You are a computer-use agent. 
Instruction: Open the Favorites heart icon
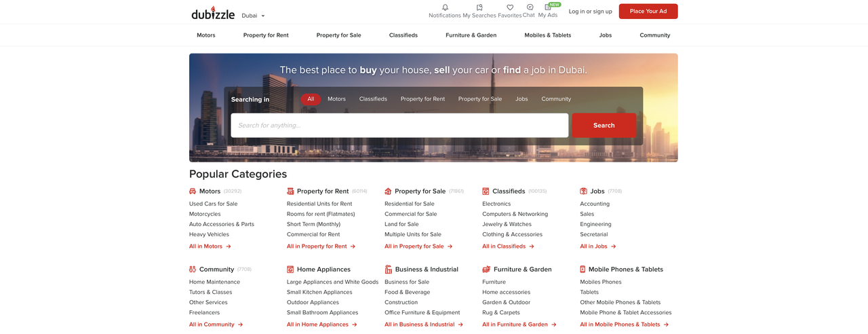[x=510, y=7]
